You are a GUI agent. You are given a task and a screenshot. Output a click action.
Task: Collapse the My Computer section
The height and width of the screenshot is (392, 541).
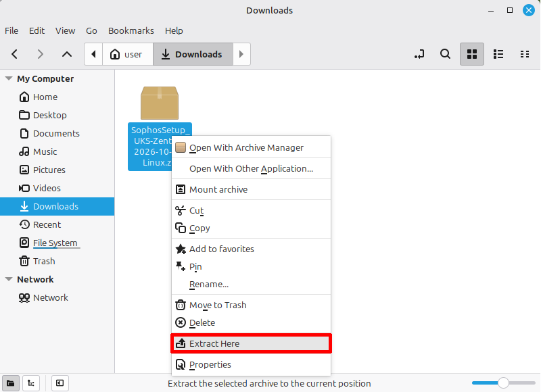coord(9,78)
